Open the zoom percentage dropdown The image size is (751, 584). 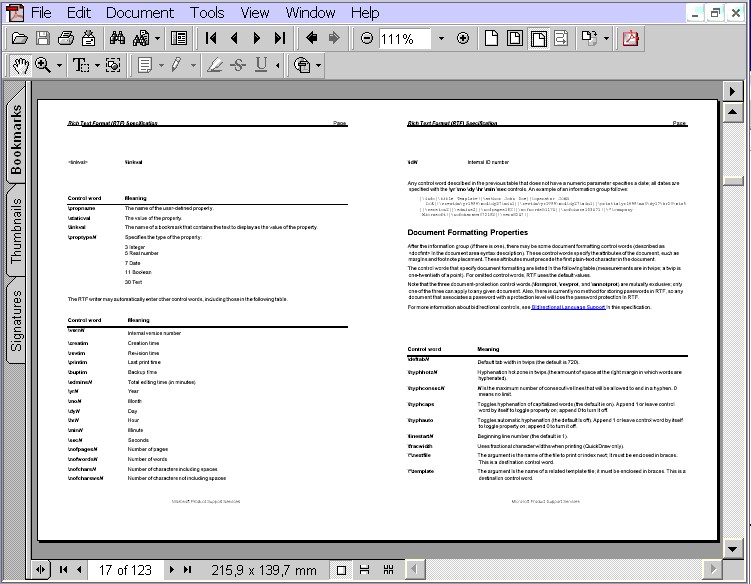[441, 39]
